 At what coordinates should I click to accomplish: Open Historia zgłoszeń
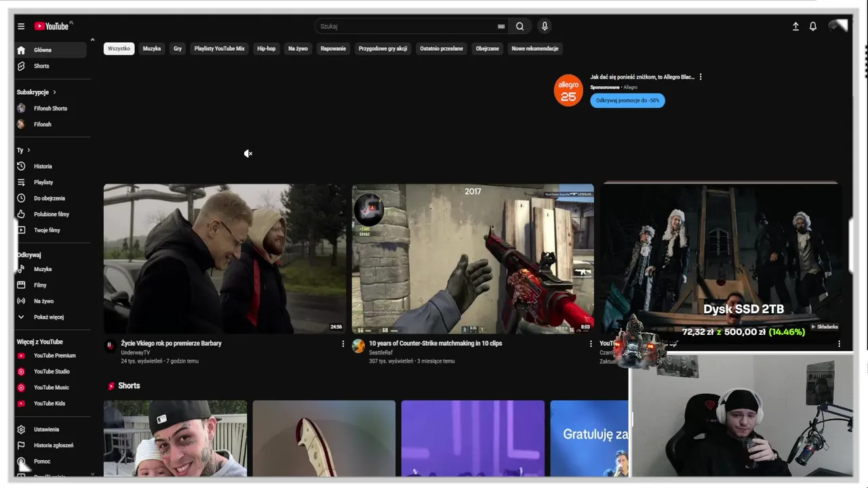click(x=51, y=445)
